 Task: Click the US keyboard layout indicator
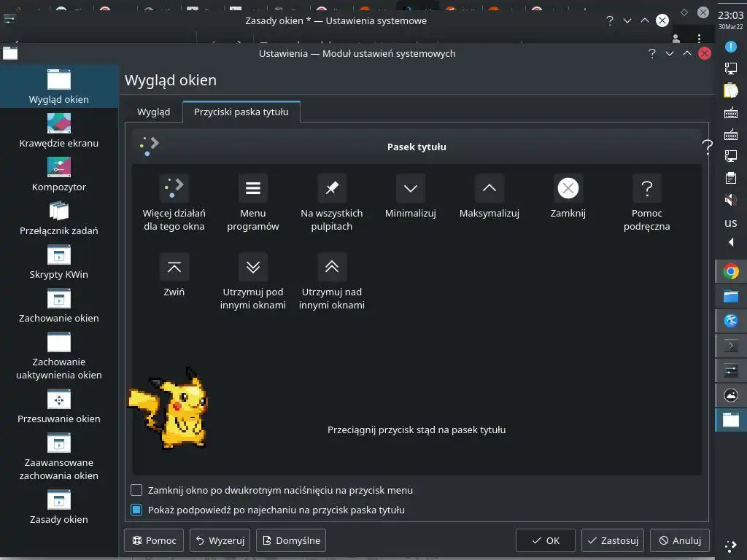(x=731, y=222)
